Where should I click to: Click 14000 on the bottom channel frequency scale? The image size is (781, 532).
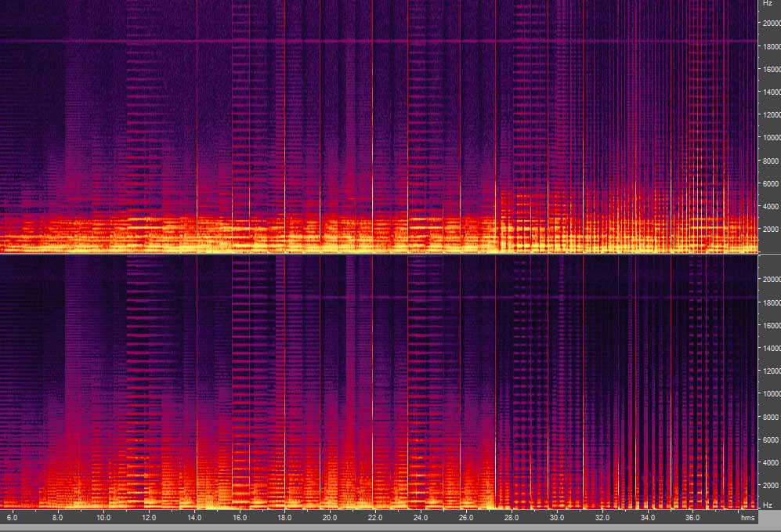(x=772, y=348)
